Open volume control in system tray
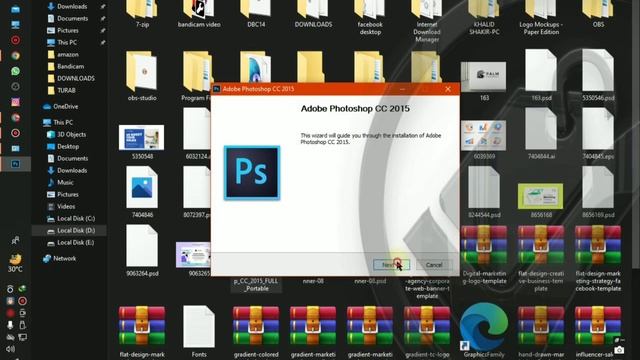 point(10,349)
